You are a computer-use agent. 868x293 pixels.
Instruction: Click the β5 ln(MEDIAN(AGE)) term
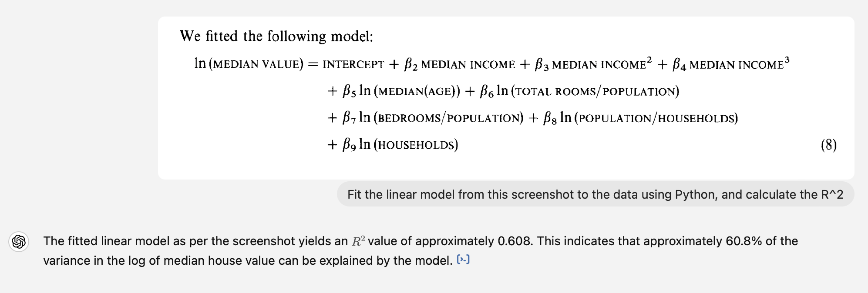click(401, 91)
